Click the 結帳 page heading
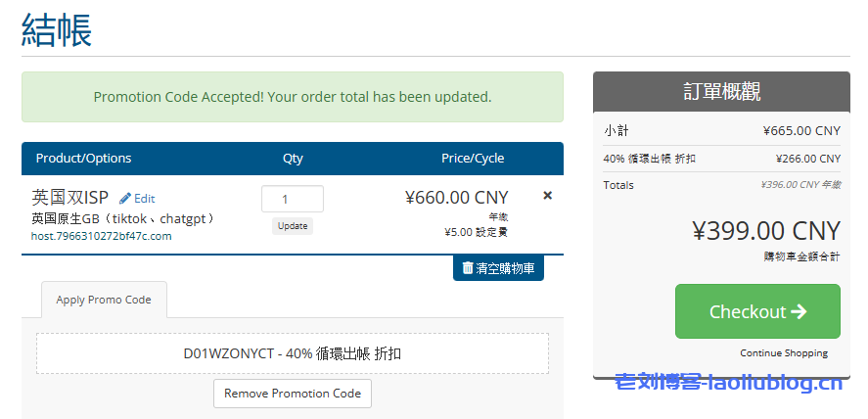The image size is (868, 419). tap(57, 29)
